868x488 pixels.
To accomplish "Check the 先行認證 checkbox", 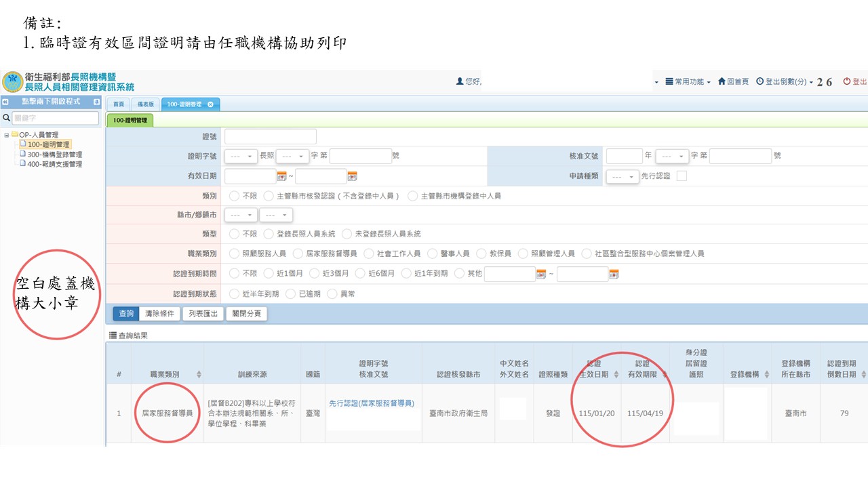I will tap(682, 176).
